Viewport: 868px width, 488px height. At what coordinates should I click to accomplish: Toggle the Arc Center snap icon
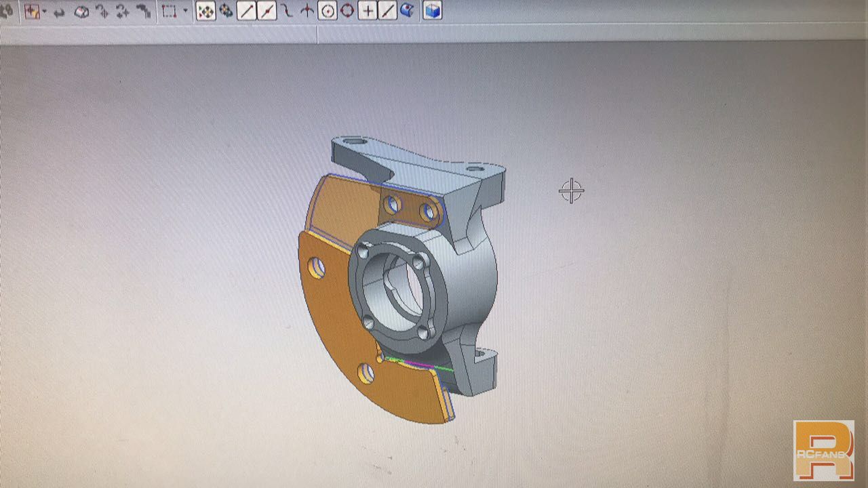pos(328,11)
